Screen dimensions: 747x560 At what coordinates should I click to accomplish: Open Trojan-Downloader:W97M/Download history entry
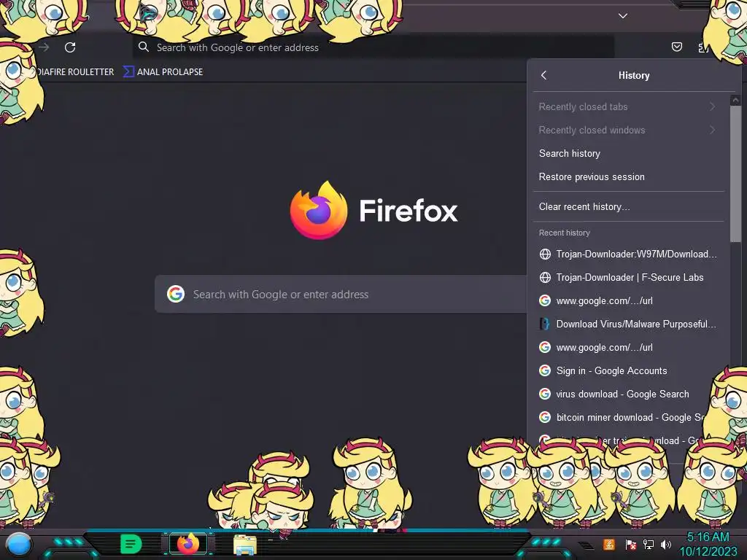[x=628, y=254]
